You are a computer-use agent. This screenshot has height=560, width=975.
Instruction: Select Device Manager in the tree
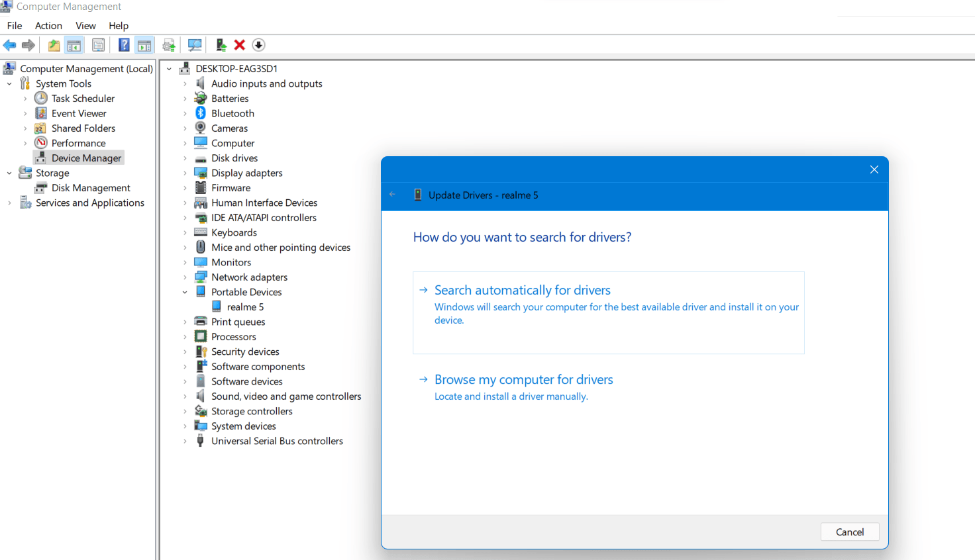point(86,158)
